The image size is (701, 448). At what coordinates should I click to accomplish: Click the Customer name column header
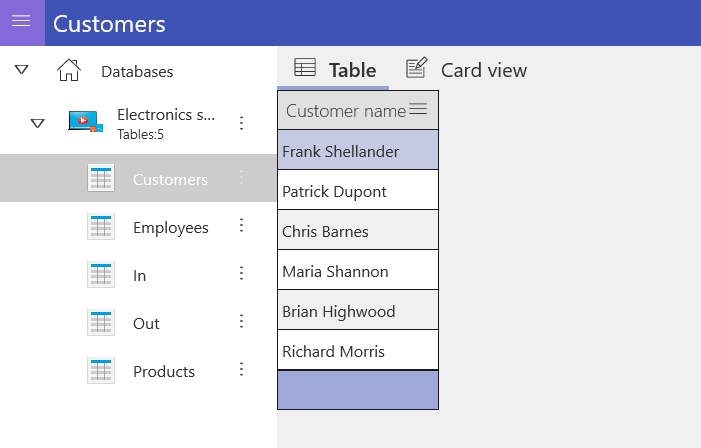(x=345, y=110)
